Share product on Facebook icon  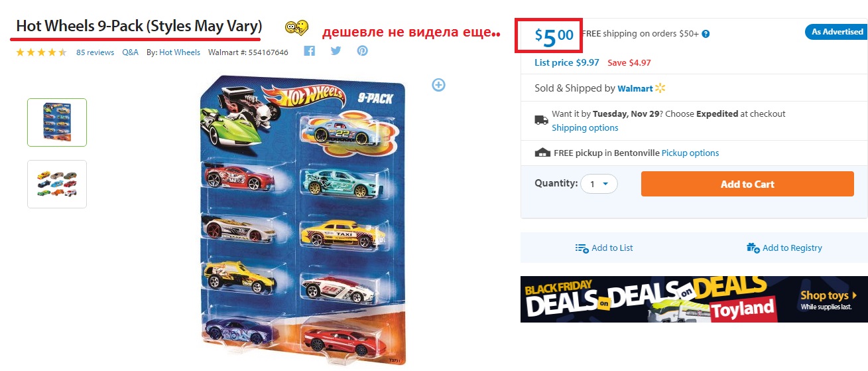click(x=309, y=51)
